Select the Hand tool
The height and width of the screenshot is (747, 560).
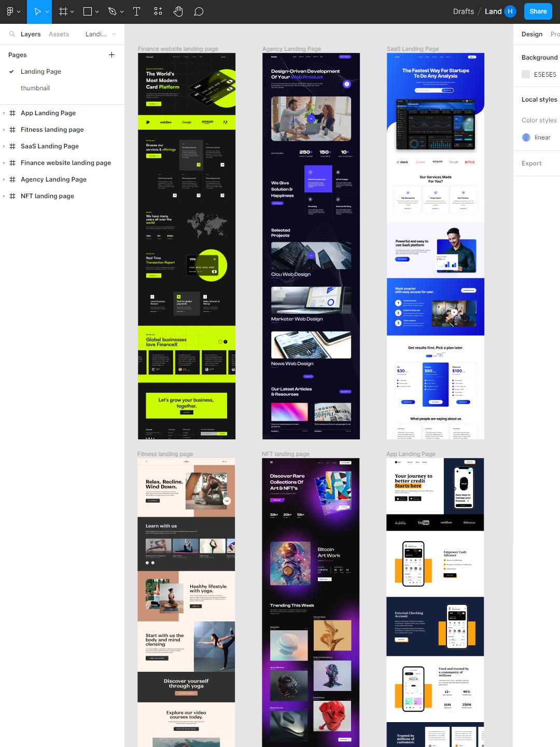[178, 11]
